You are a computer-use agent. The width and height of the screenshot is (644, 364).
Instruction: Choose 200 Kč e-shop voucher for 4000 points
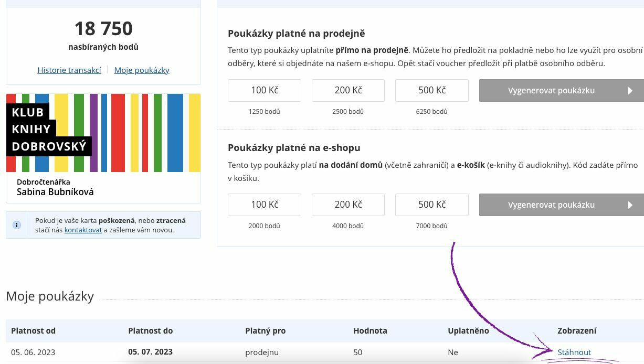click(348, 205)
